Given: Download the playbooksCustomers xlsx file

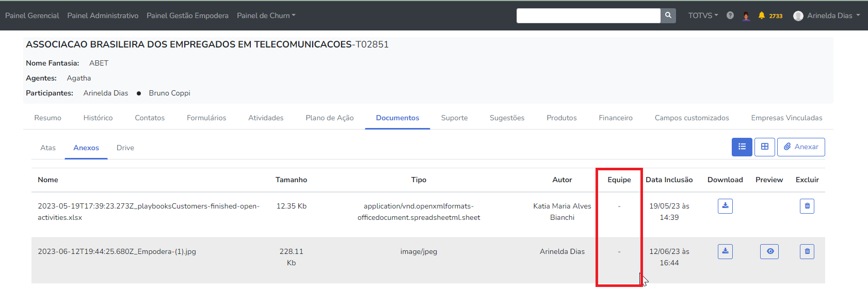Looking at the screenshot, I should click(x=725, y=206).
